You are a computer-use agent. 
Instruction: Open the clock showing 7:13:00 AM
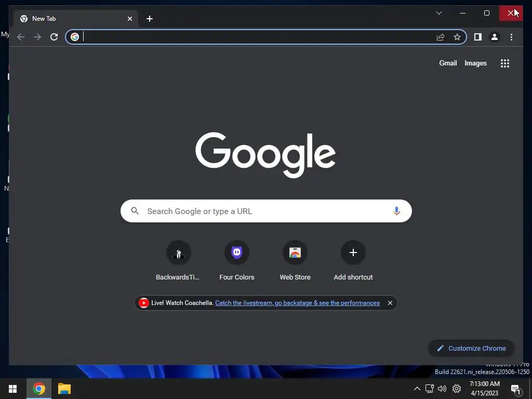485,389
